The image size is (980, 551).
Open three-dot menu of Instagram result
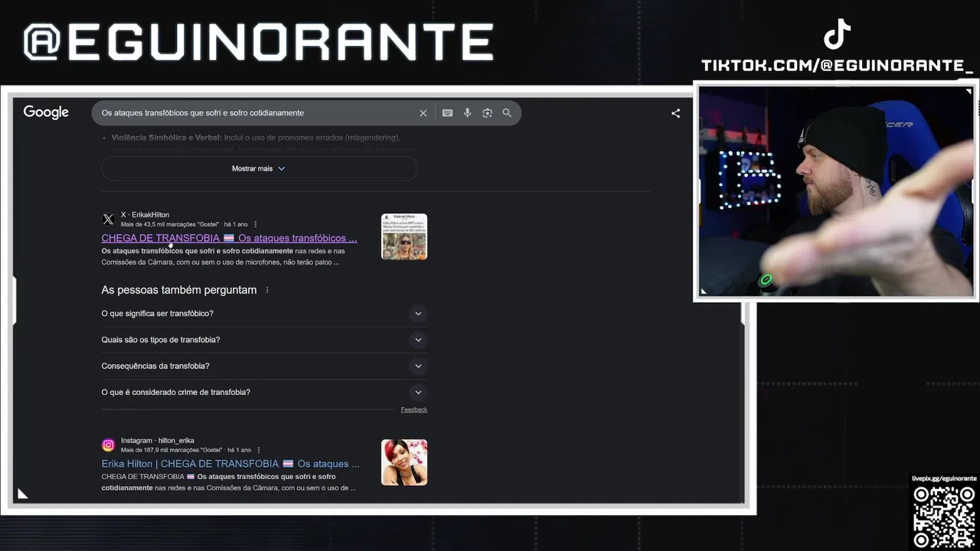(x=259, y=450)
